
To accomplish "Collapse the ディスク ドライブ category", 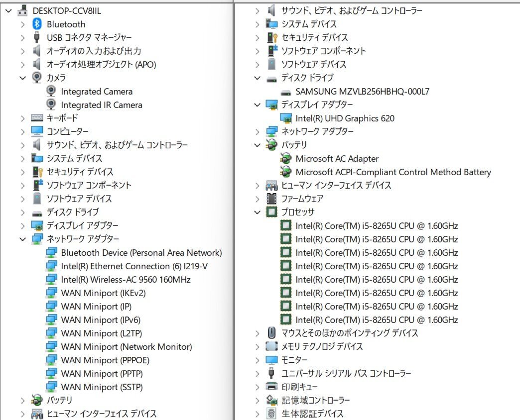I will [257, 78].
